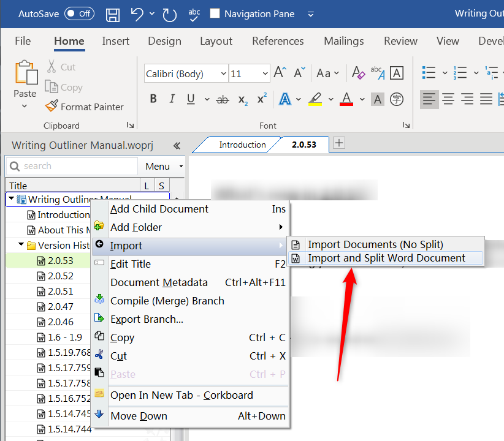The width and height of the screenshot is (504, 441).
Task: Decrease font size
Action: coord(300,73)
